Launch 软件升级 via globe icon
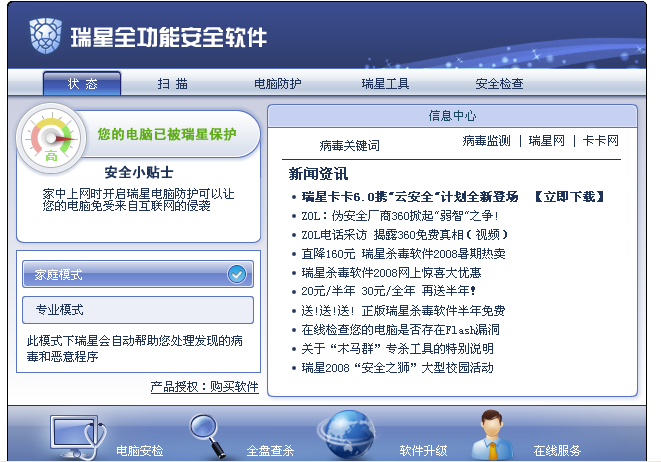Image resolution: width=661 pixels, height=462 pixels. click(x=347, y=435)
